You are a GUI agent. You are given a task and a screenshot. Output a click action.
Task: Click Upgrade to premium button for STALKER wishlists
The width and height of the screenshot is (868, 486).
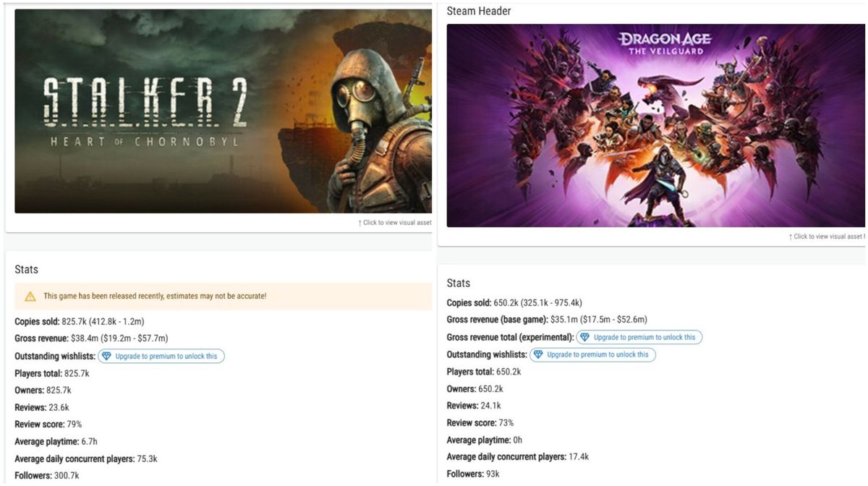coord(161,357)
